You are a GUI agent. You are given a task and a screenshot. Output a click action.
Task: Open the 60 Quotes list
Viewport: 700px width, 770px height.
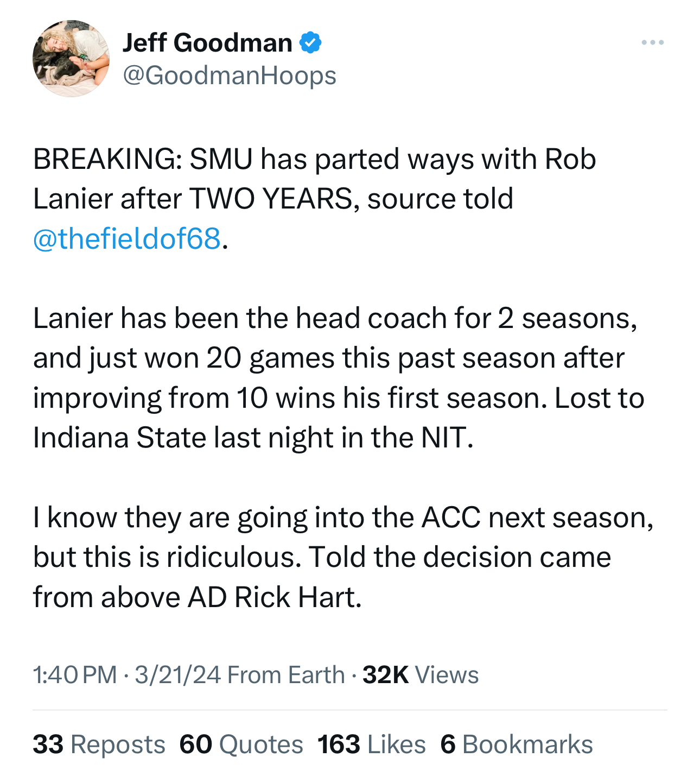pyautogui.click(x=241, y=744)
